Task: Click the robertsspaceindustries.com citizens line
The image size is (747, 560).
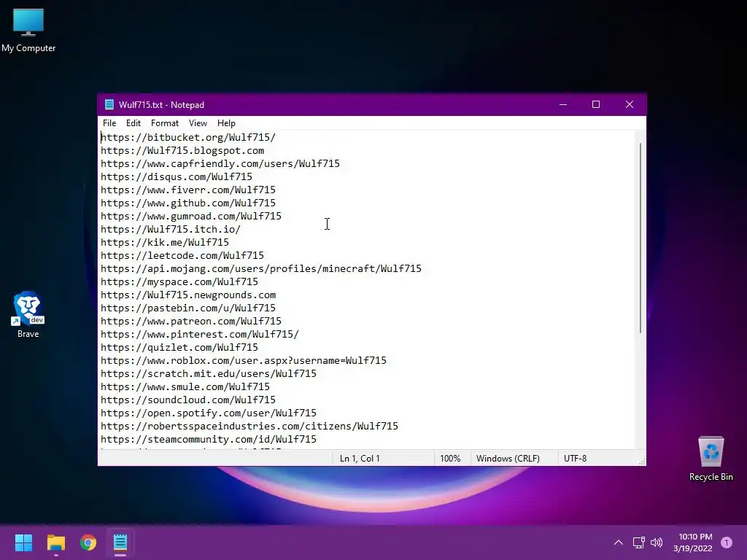Action: 249,426
